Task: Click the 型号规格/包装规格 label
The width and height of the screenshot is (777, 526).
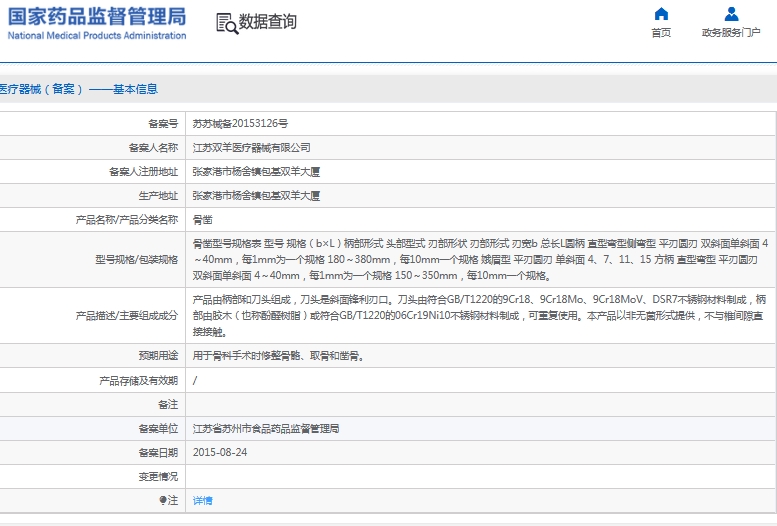Action: 136,259
